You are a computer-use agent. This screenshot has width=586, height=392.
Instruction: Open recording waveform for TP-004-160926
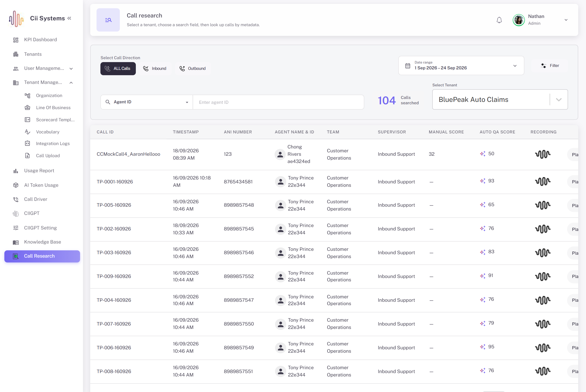(543, 300)
